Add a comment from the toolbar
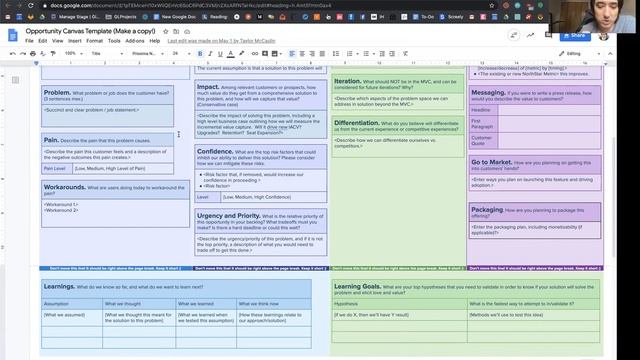 [x=265, y=53]
